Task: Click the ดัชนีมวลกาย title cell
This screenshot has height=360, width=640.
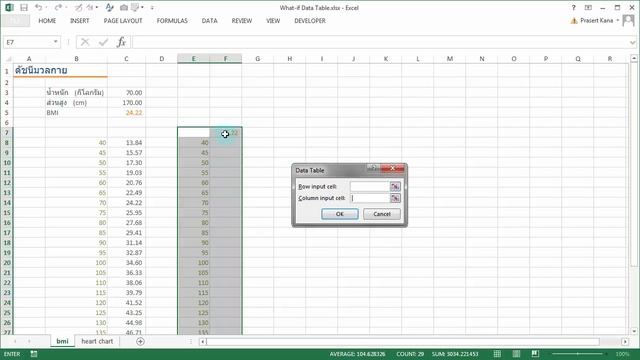Action: (x=41, y=70)
